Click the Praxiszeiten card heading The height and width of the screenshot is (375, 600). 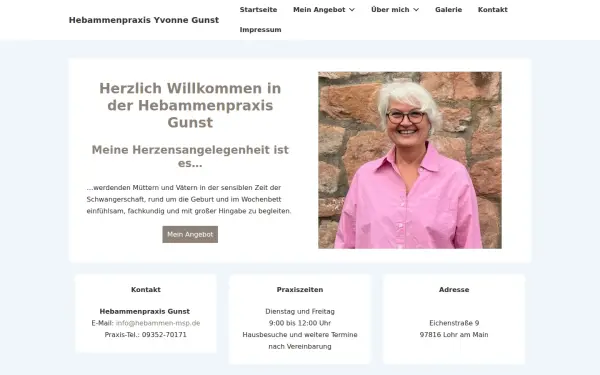(300, 290)
